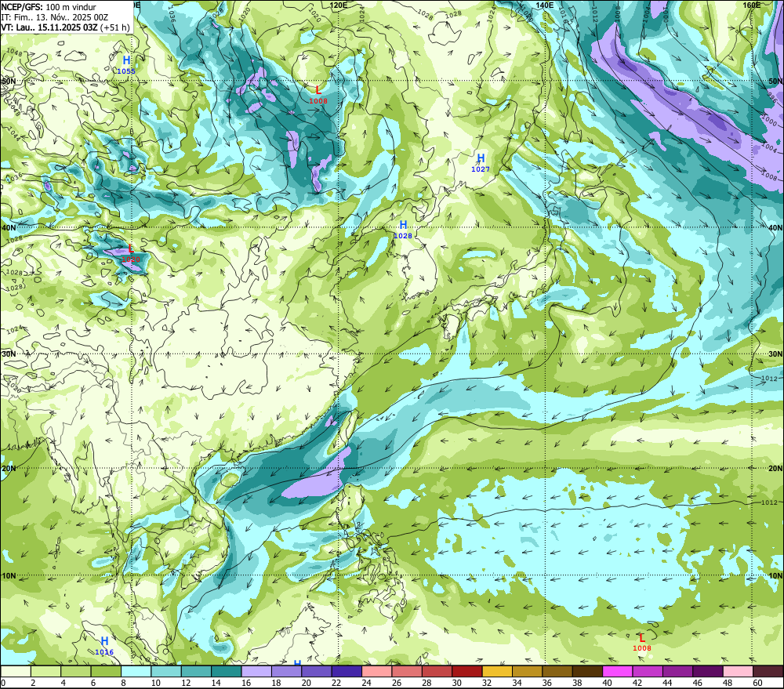The height and width of the screenshot is (689, 784).
Task: Click the 160E longitude label
Action: pos(752,5)
